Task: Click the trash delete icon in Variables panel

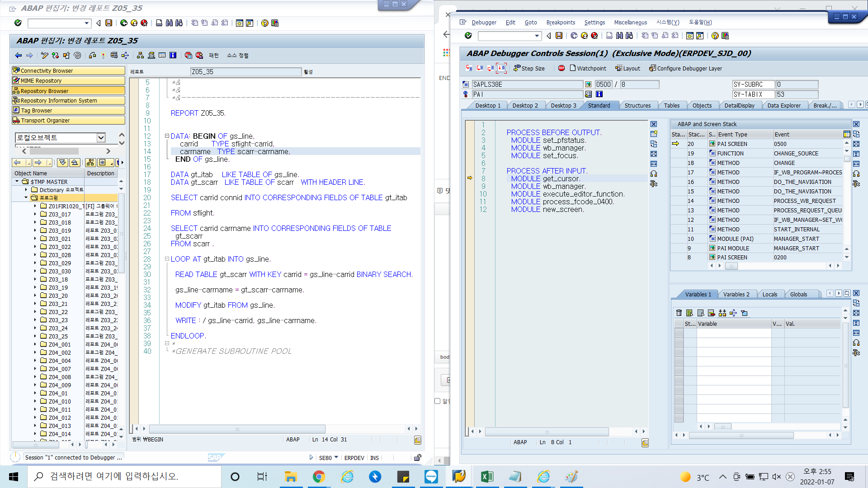Action: (x=679, y=313)
